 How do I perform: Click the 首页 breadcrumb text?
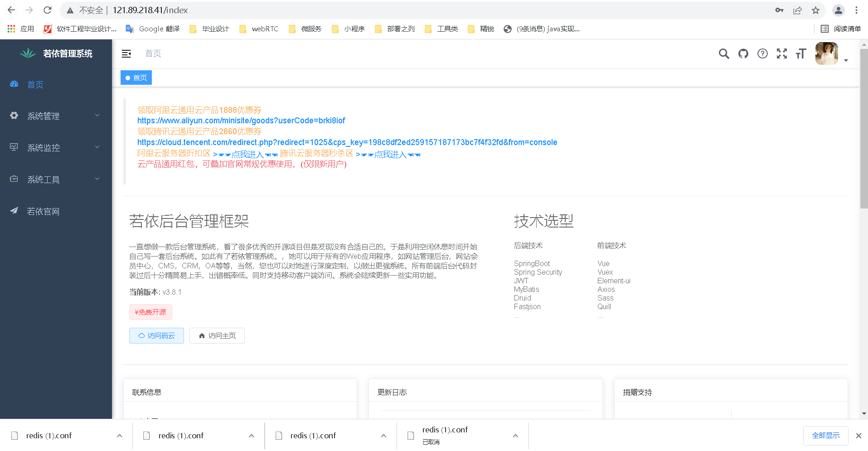(153, 53)
